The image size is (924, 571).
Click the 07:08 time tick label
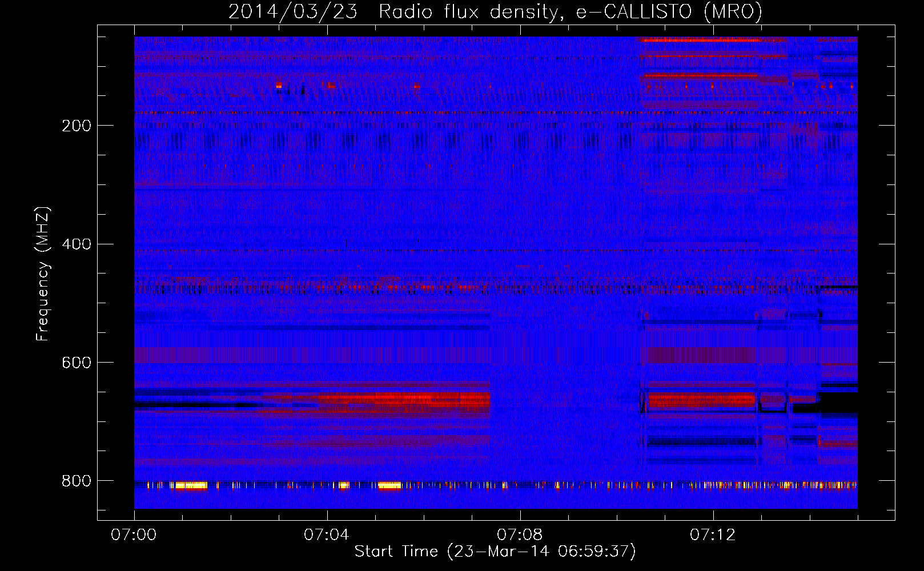[520, 535]
